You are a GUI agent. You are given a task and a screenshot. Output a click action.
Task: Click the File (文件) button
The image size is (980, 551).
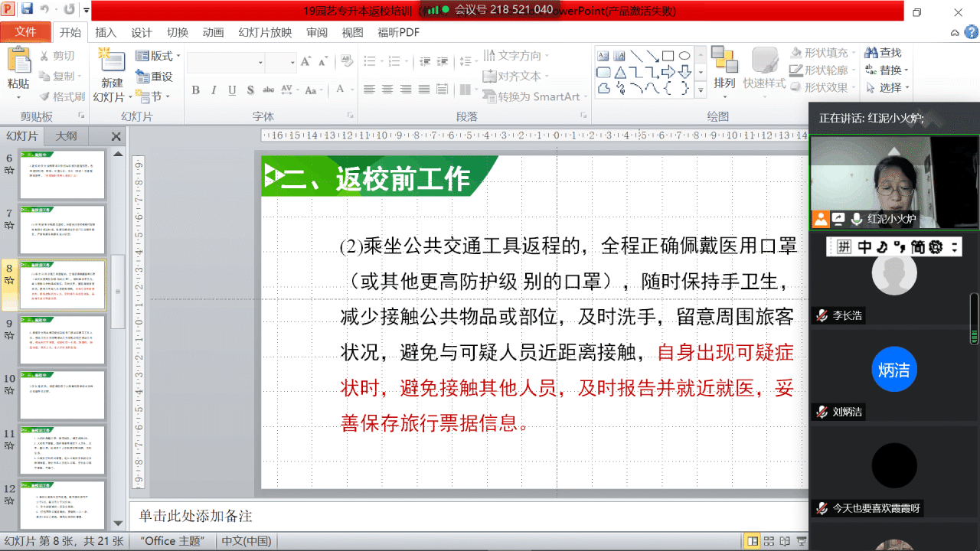pyautogui.click(x=25, y=32)
